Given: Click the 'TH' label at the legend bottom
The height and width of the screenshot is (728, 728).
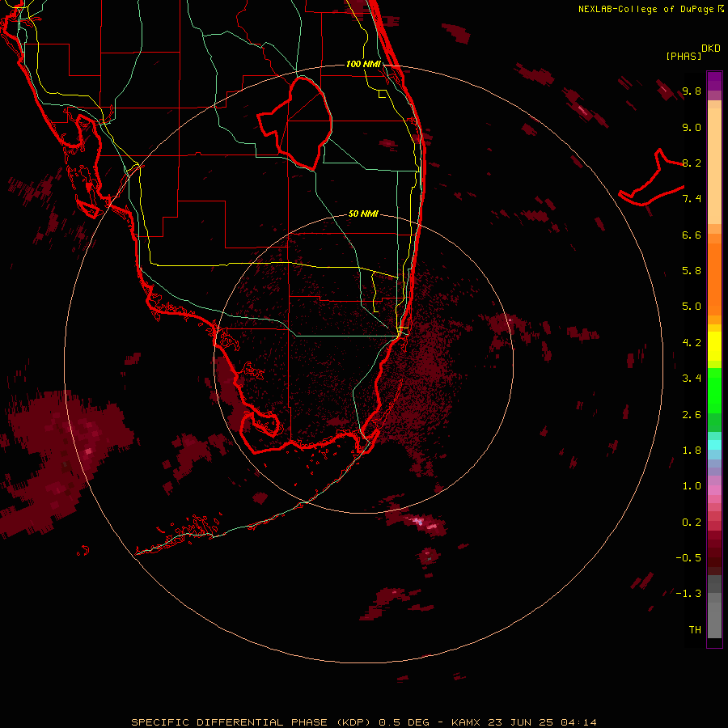Looking at the screenshot, I should coord(695,630).
